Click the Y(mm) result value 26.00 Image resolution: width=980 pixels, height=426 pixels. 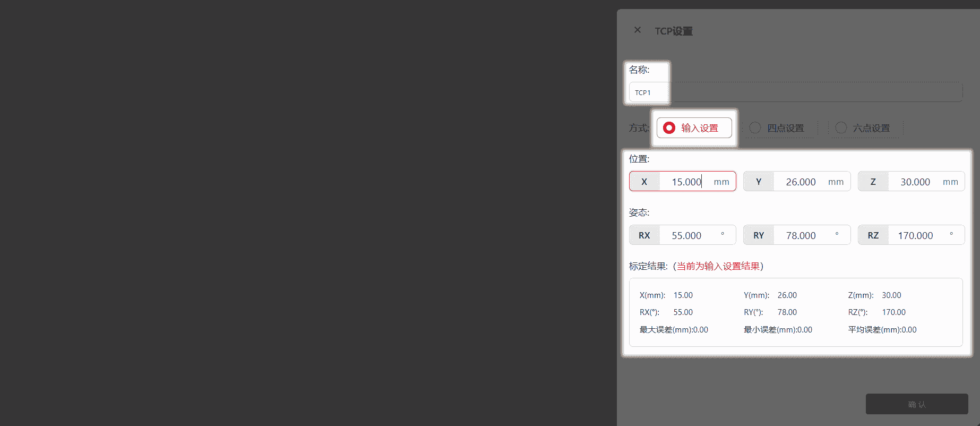pos(787,295)
